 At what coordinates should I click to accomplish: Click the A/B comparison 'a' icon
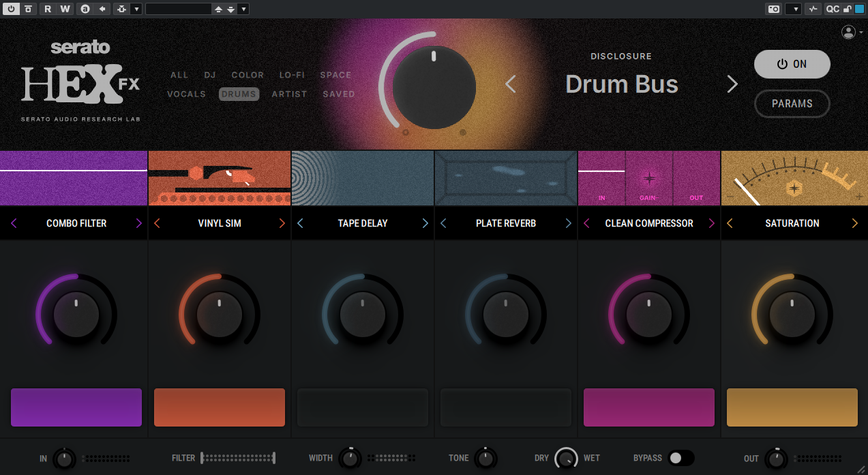tap(85, 9)
